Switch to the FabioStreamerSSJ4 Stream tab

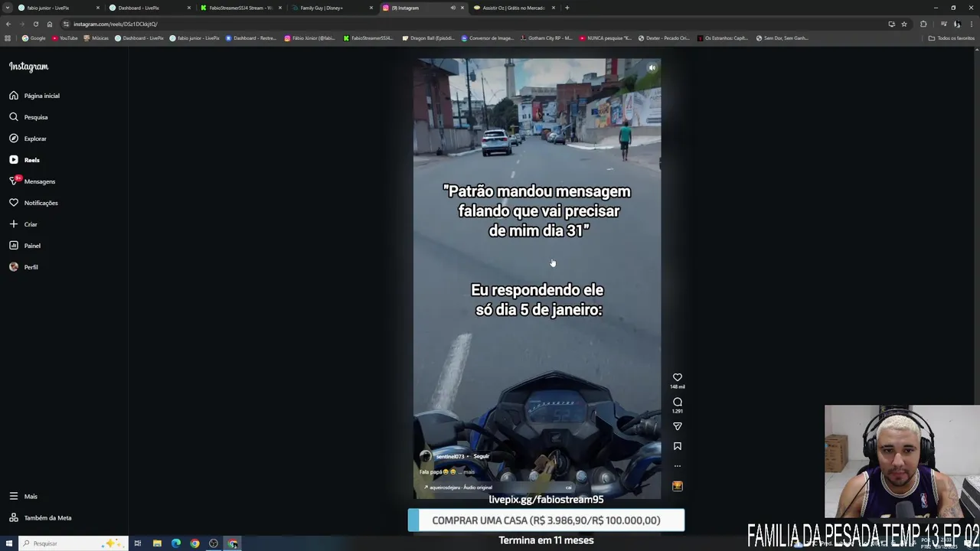pos(240,8)
